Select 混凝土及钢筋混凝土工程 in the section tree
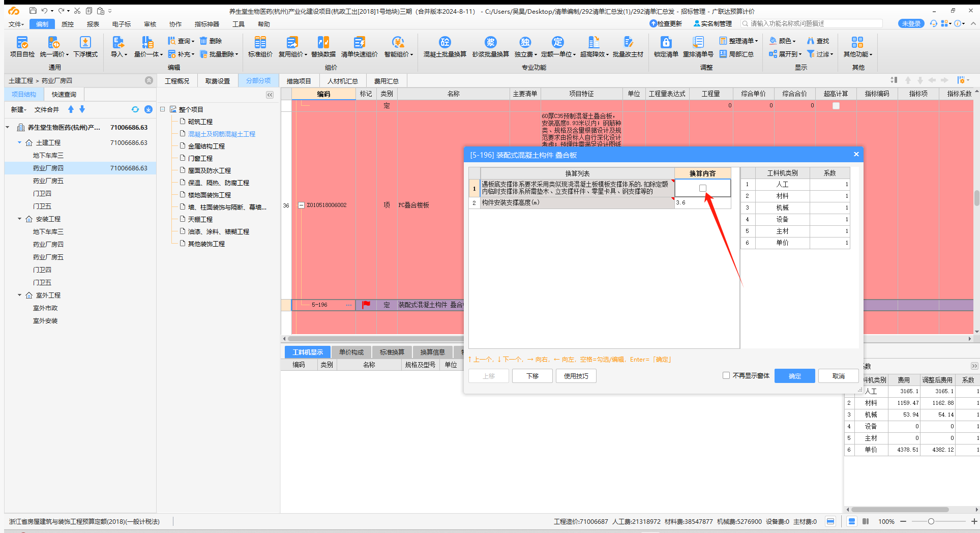 point(222,134)
